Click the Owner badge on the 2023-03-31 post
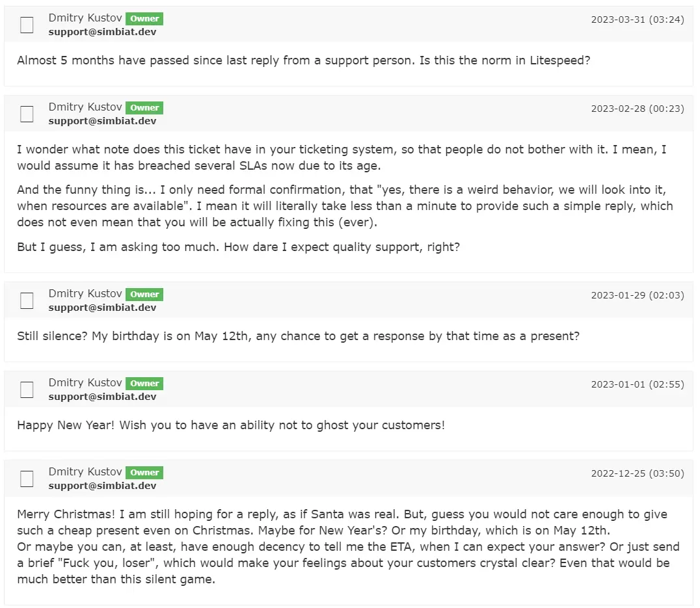 [x=144, y=19]
